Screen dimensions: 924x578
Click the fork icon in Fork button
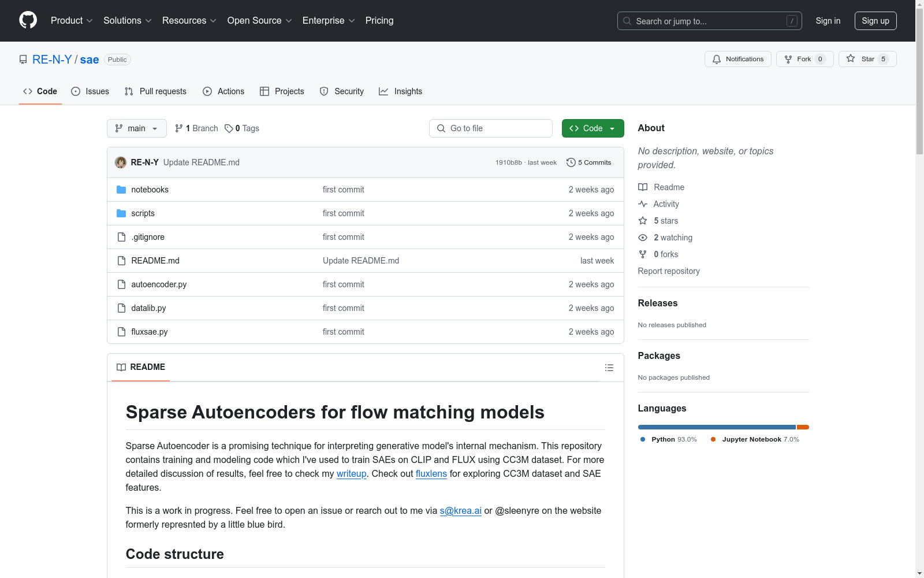[788, 59]
